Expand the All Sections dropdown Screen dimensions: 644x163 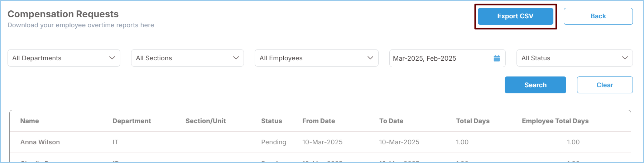click(187, 58)
